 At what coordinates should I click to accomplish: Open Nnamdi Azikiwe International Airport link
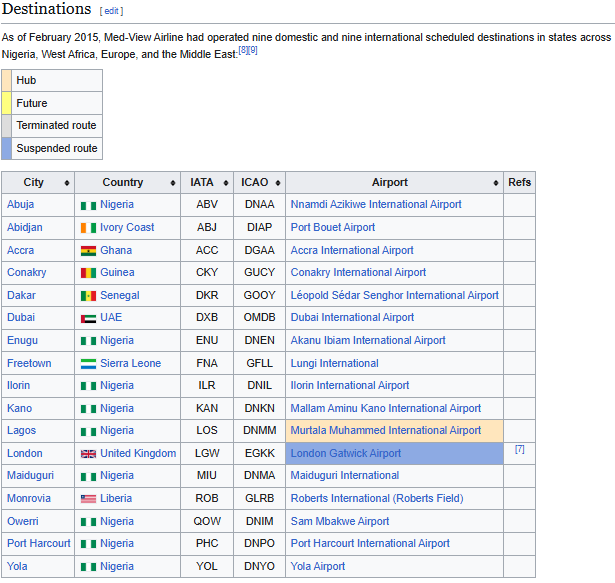(x=376, y=204)
